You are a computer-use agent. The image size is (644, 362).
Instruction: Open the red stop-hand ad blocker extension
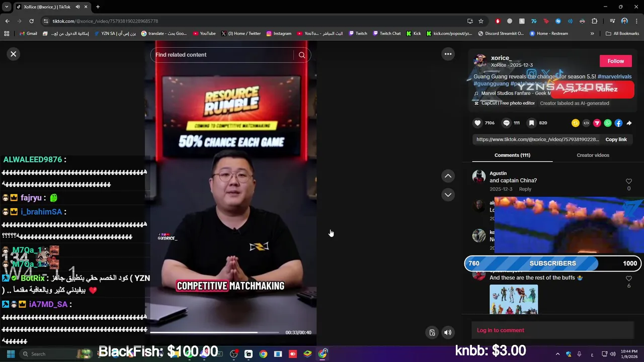pos(498,21)
